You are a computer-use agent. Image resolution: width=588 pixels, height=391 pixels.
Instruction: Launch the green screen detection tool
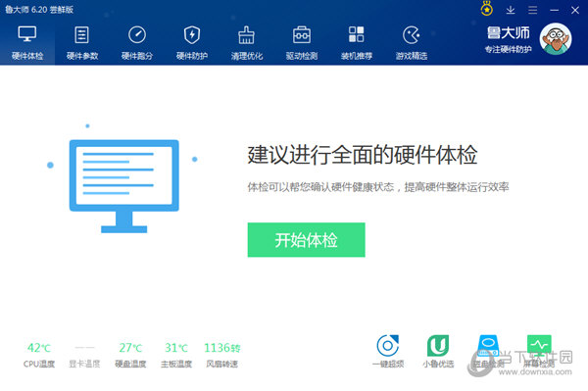539,351
